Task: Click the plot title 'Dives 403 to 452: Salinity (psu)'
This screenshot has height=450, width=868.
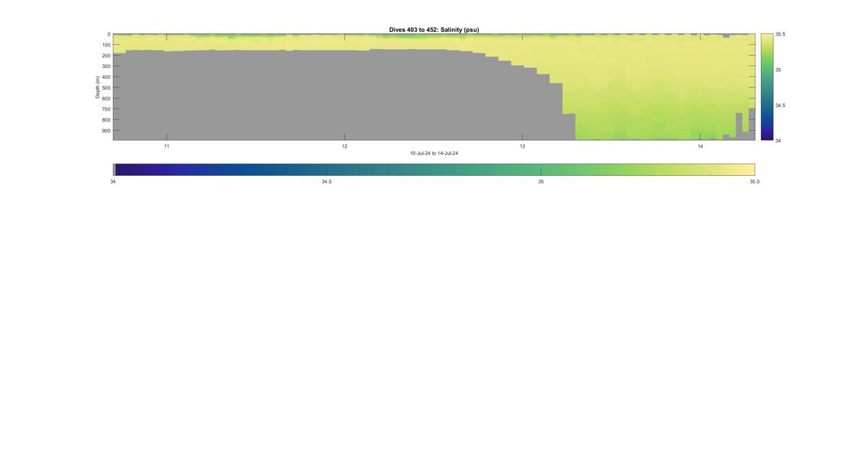Action: tap(434, 30)
